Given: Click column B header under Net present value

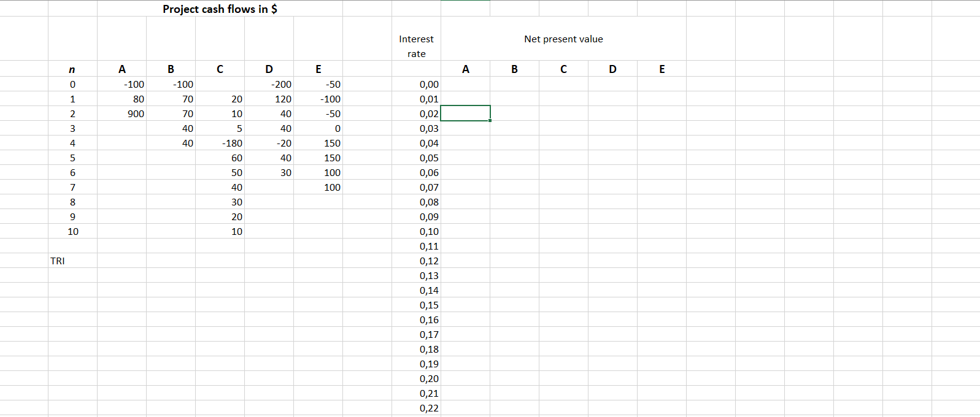Looking at the screenshot, I should click(514, 69).
